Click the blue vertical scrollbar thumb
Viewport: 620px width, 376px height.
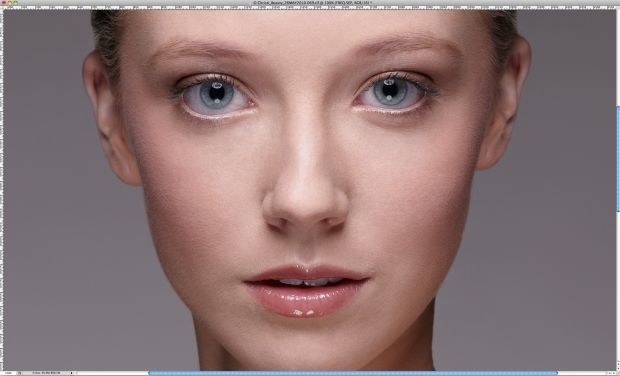[618, 158]
